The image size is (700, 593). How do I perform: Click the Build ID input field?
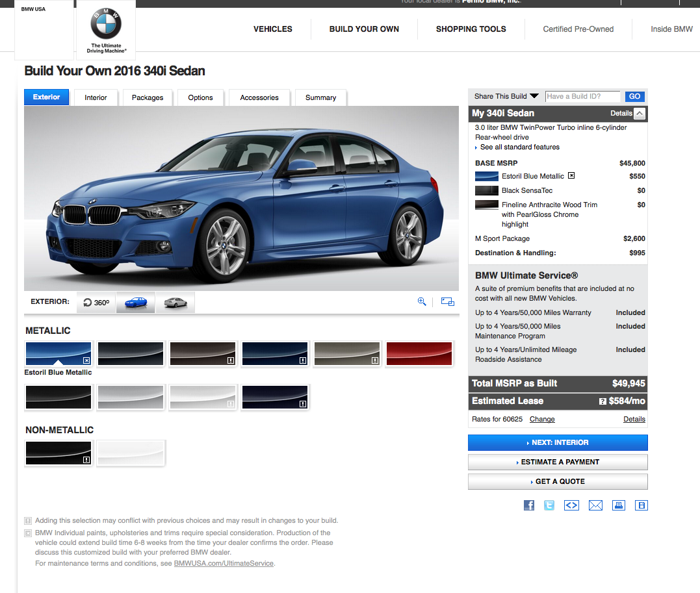pyautogui.click(x=582, y=96)
